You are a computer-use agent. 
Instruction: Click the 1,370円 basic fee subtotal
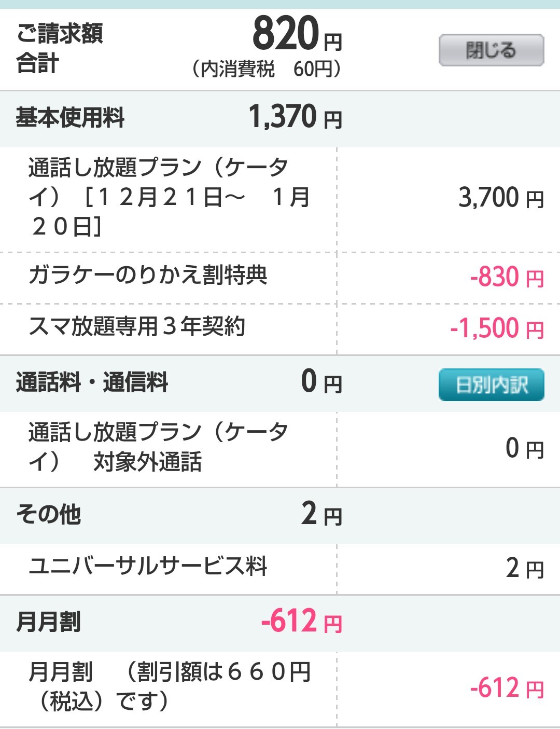click(x=295, y=117)
